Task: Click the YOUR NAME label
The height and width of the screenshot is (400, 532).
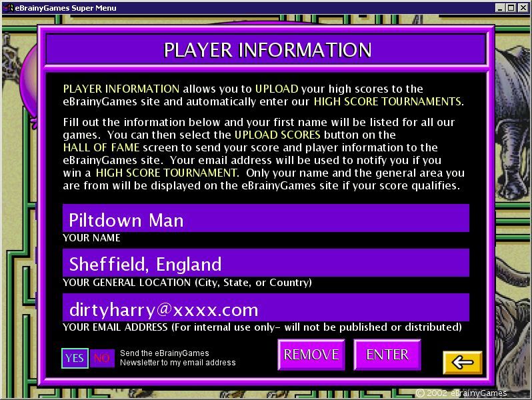Action: click(91, 238)
